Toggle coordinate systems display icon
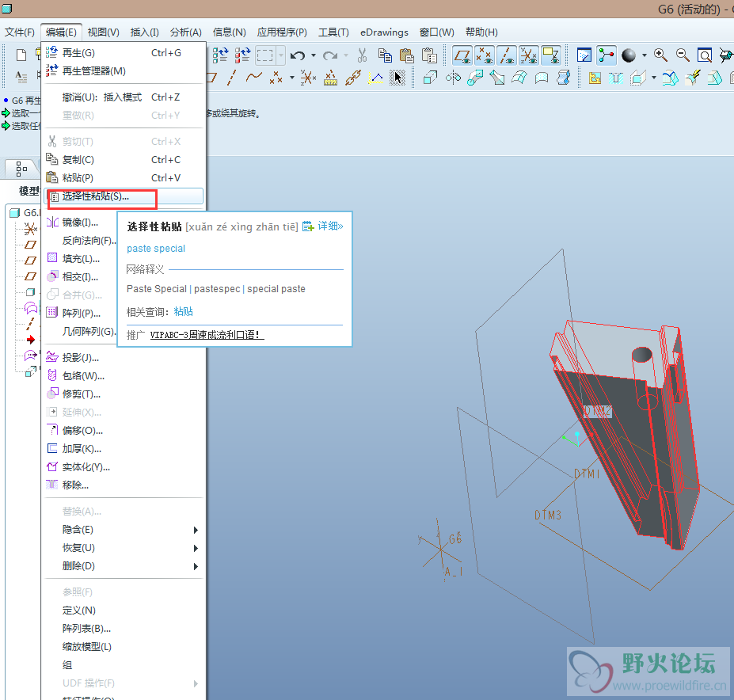Viewport: 734px width, 700px height. point(529,55)
